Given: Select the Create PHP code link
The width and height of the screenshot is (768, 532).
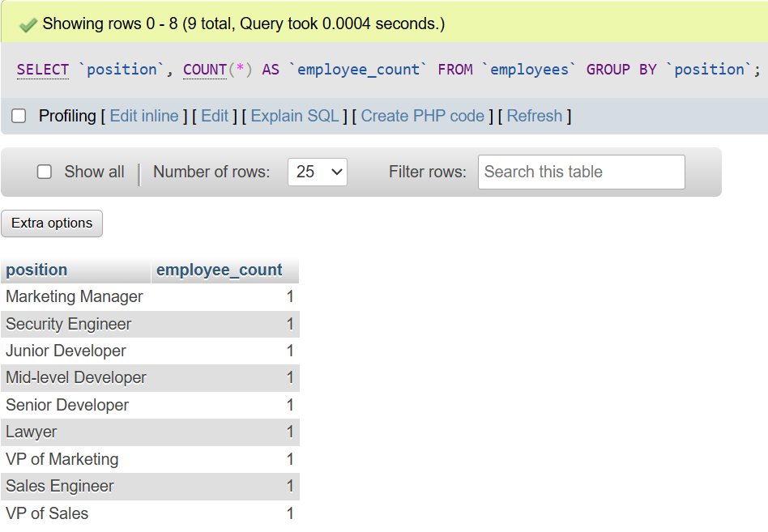Looking at the screenshot, I should pos(422,116).
